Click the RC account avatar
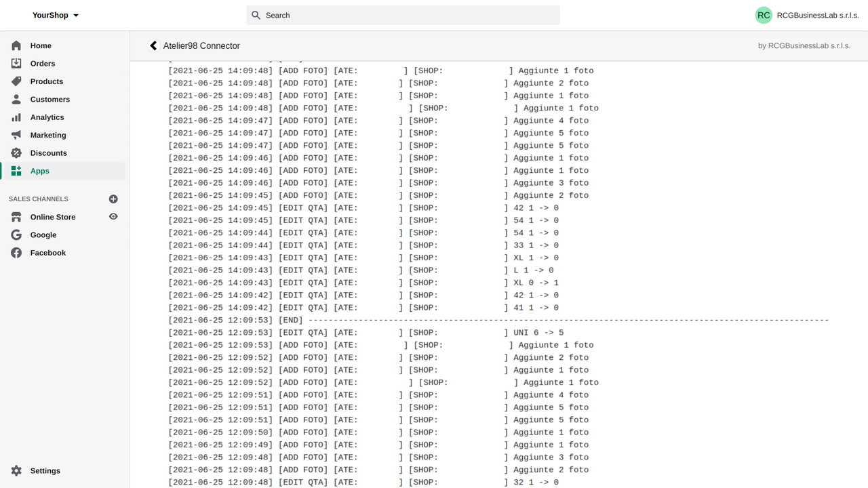 [764, 15]
